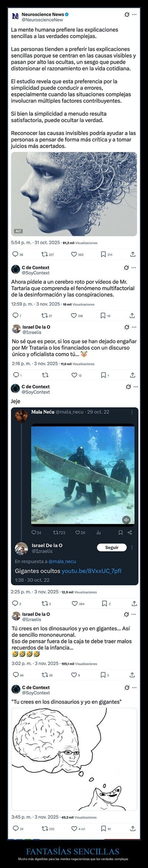Open @NeuroscienceNew profile handle

(x=42, y=20)
